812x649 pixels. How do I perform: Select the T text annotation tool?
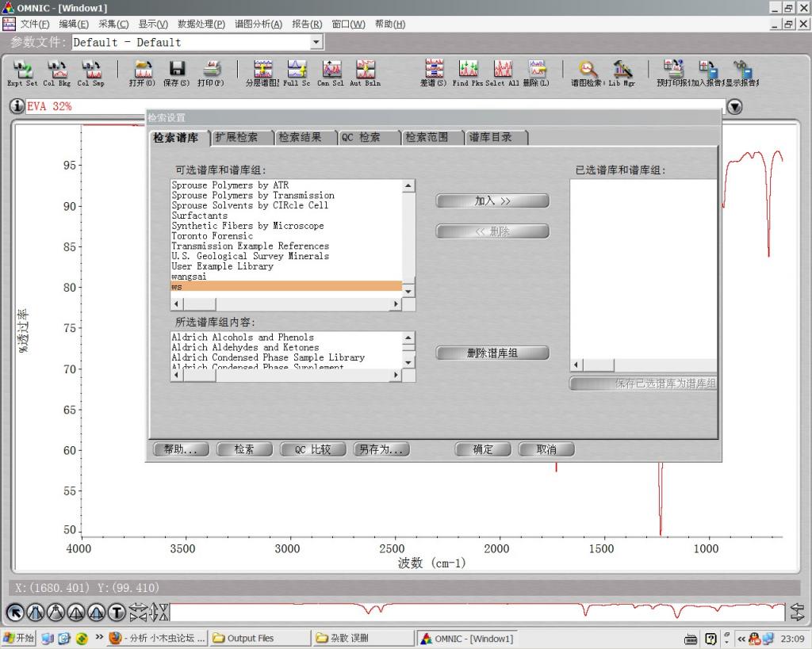click(117, 613)
